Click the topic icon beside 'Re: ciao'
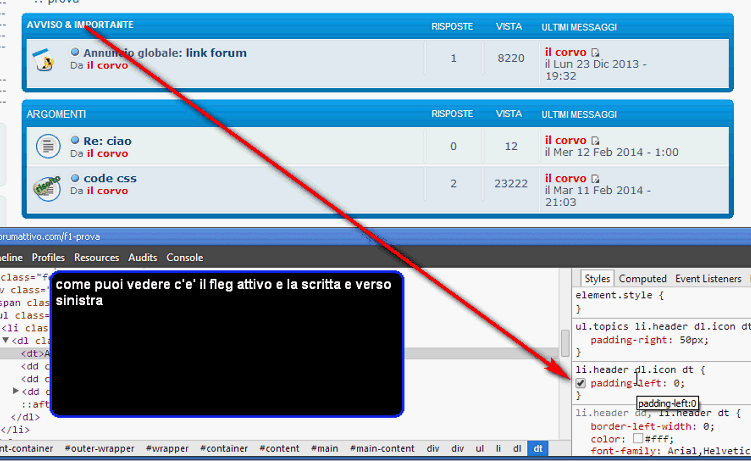Viewport: 751px width, 461px height. [48, 146]
